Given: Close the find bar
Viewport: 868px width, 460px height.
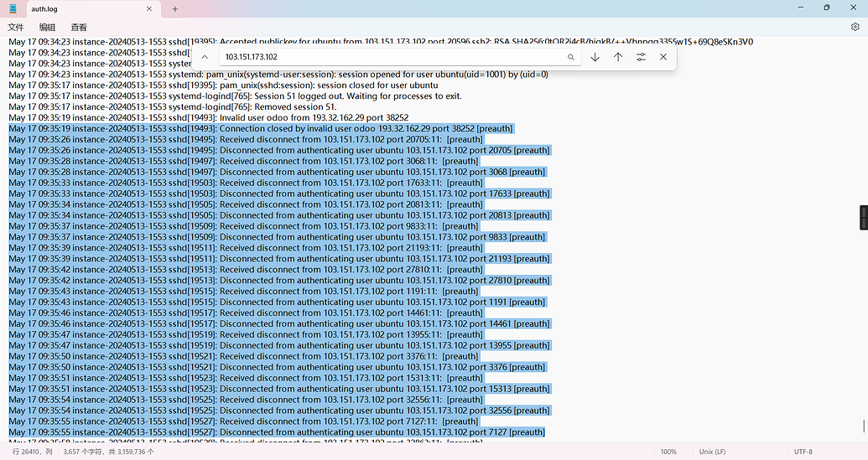Looking at the screenshot, I should (663, 57).
